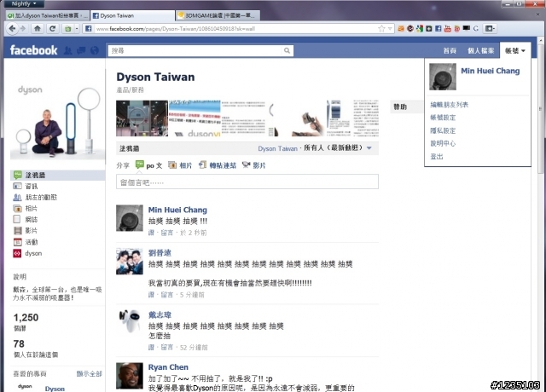Click the YouTube extension icon in toolbar

(447, 28)
